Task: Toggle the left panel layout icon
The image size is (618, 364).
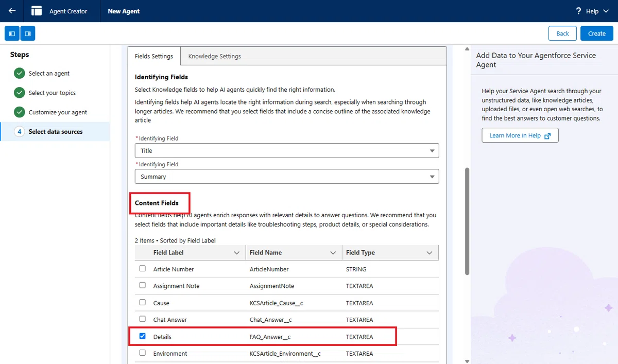Action: (x=12, y=33)
